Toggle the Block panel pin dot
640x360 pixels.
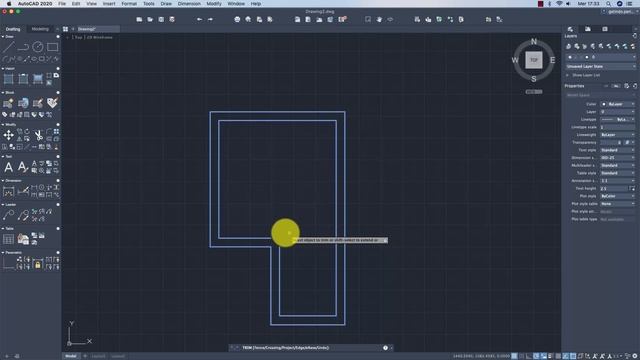point(58,92)
